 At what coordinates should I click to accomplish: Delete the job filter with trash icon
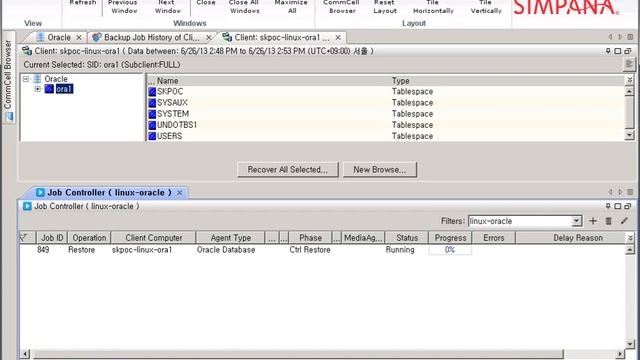pyautogui.click(x=608, y=221)
